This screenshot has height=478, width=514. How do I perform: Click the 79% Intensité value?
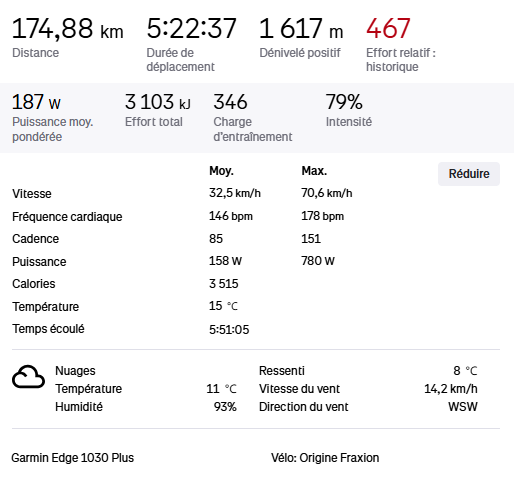344,102
